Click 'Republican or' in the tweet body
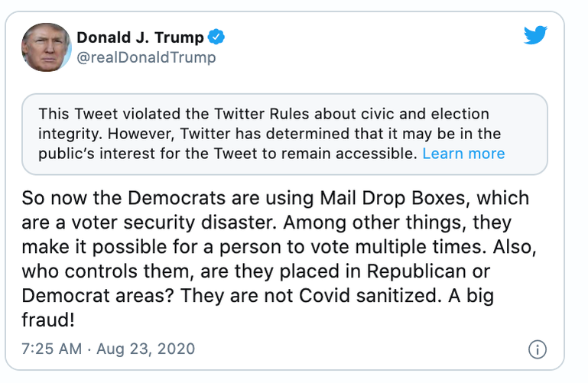The height and width of the screenshot is (383, 588). pyautogui.click(x=428, y=271)
